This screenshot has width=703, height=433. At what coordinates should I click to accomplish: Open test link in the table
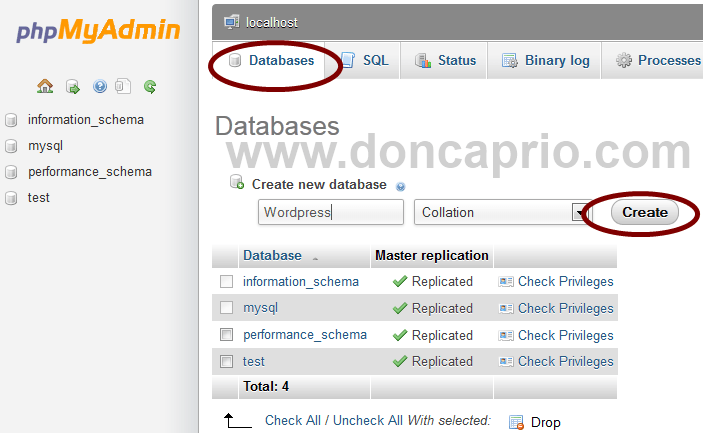click(254, 361)
